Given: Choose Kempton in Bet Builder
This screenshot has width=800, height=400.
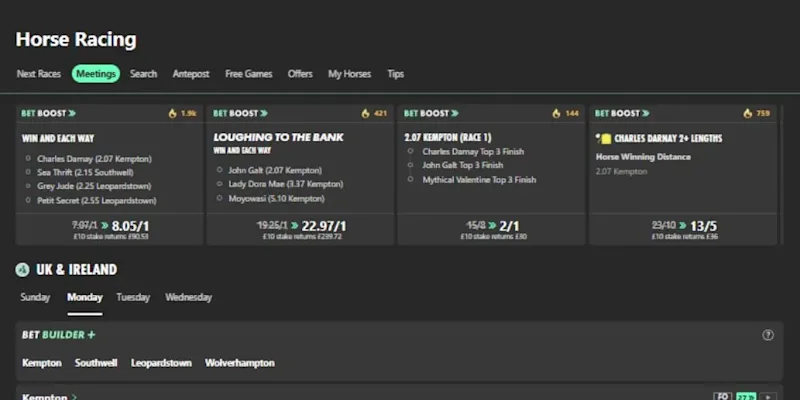Looking at the screenshot, I should tap(42, 363).
